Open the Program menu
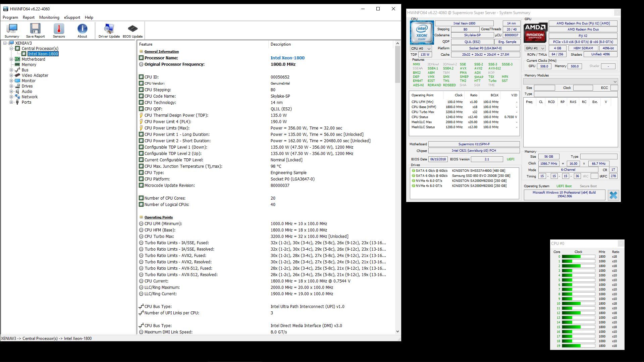 point(10,17)
